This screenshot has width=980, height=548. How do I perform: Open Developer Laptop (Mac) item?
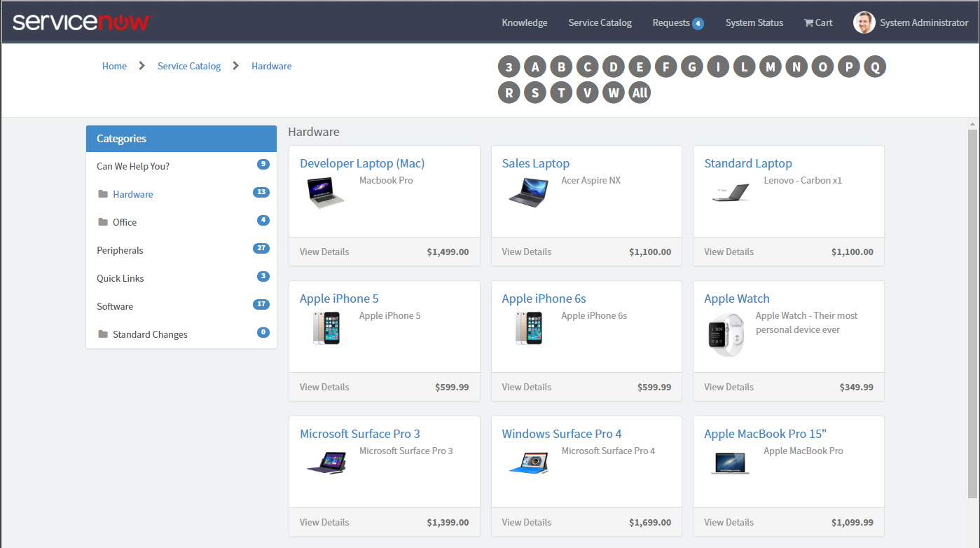point(362,163)
